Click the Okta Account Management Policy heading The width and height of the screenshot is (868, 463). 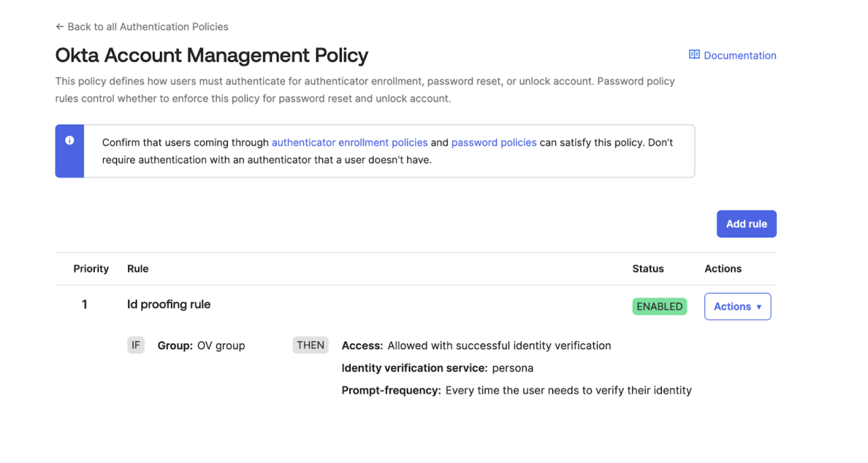[x=212, y=55]
